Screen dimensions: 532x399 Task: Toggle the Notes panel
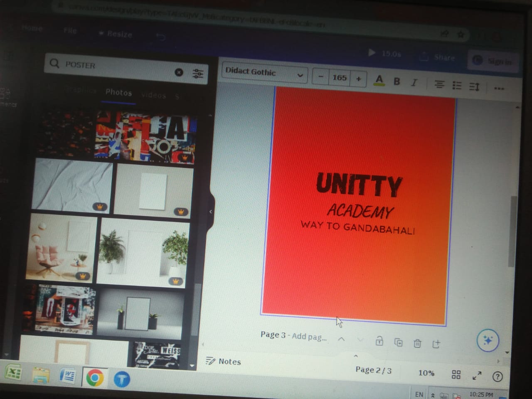click(x=224, y=361)
